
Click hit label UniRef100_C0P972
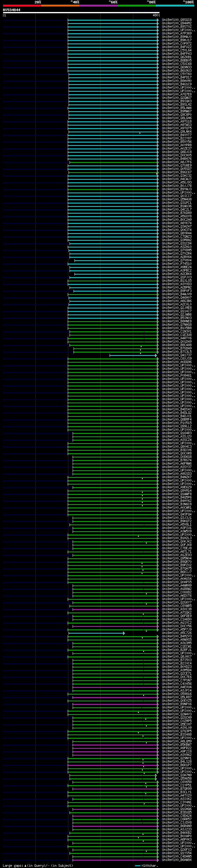177,43
